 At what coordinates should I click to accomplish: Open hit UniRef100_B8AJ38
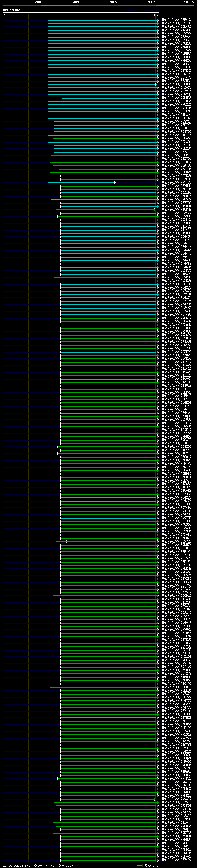point(176,165)
